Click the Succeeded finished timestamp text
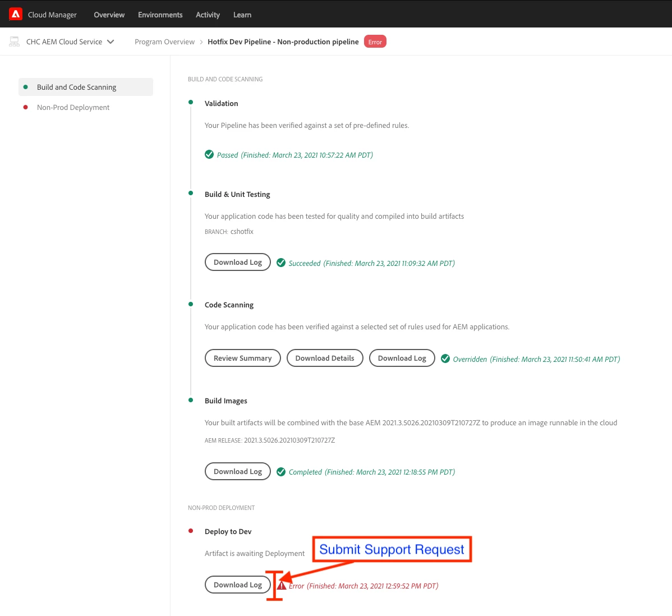672x616 pixels. point(389,263)
